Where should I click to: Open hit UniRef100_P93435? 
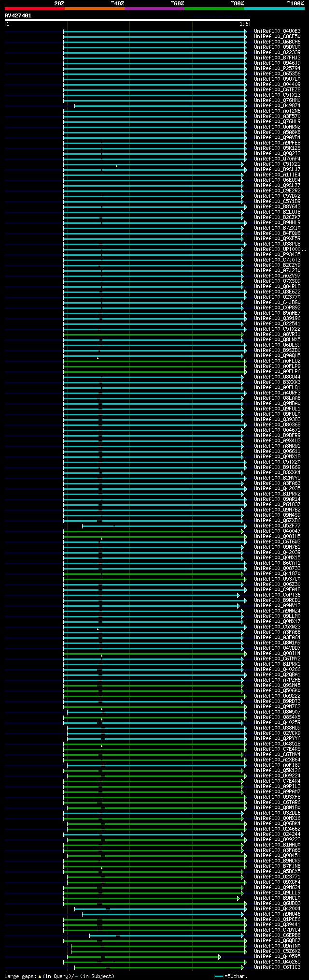[277, 255]
